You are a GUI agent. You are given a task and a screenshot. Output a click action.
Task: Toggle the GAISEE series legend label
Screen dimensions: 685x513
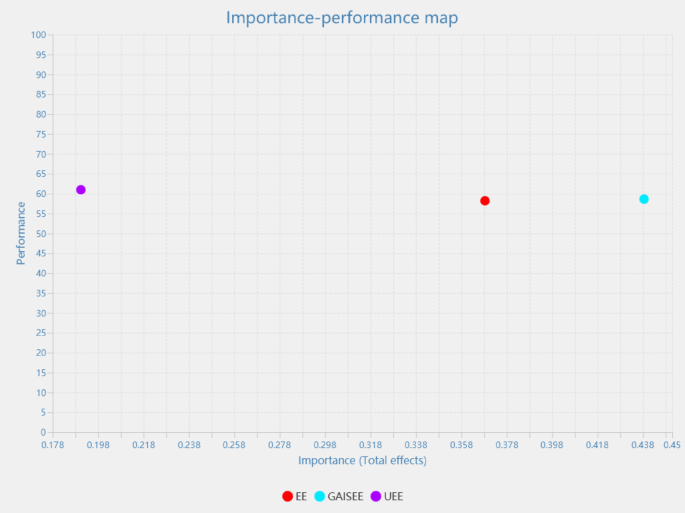[x=345, y=496]
